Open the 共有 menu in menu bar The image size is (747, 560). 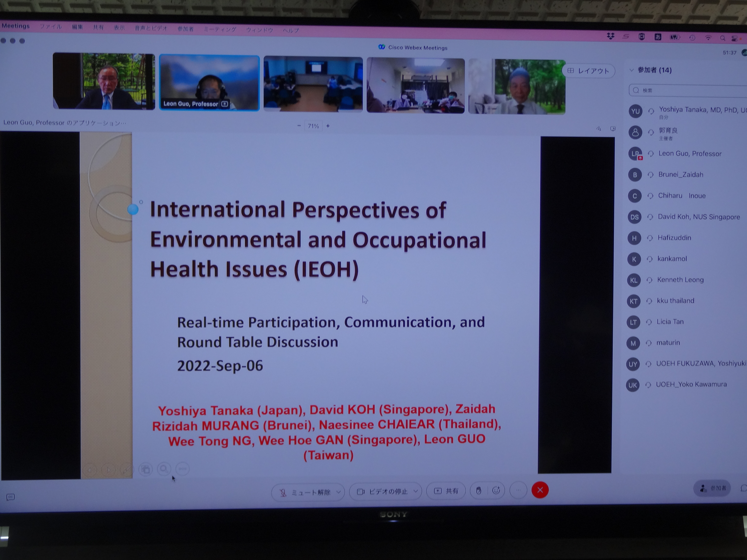tap(98, 27)
